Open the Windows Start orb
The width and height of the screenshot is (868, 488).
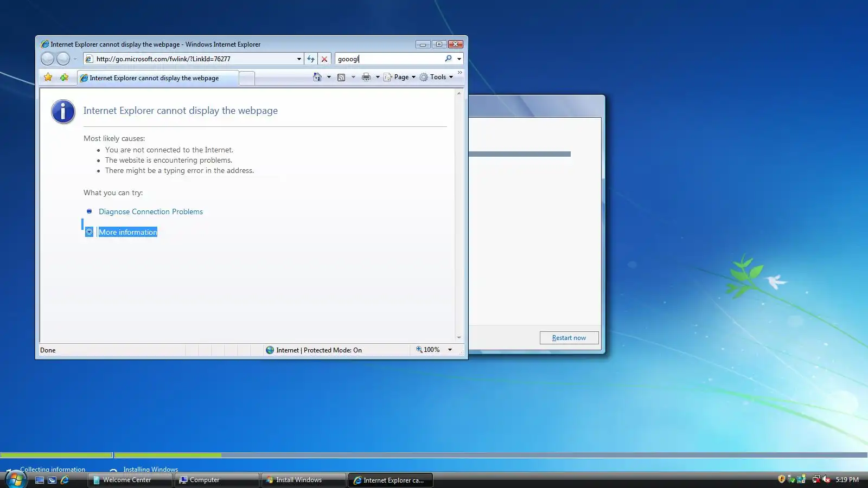[15, 479]
